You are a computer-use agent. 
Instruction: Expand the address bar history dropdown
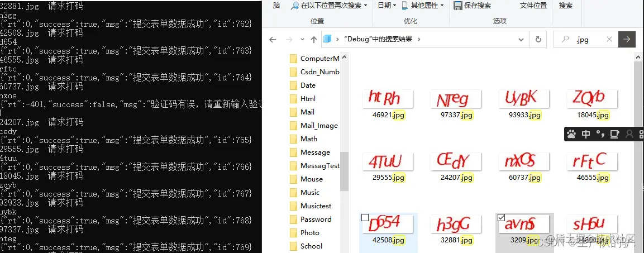(521, 40)
